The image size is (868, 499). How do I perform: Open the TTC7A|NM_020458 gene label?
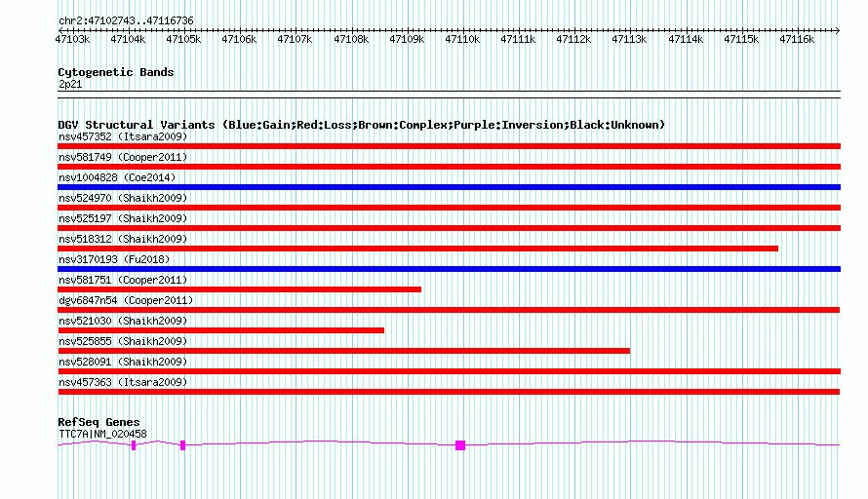click(103, 435)
